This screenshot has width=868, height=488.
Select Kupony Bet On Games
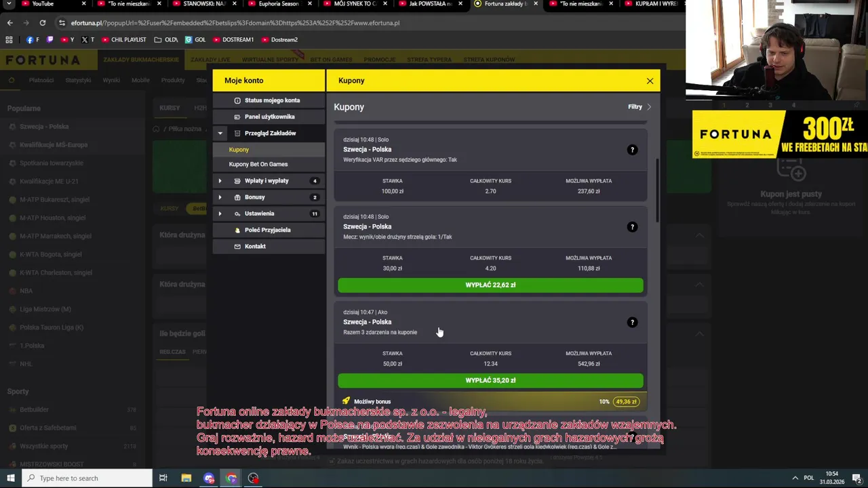[x=269, y=164]
